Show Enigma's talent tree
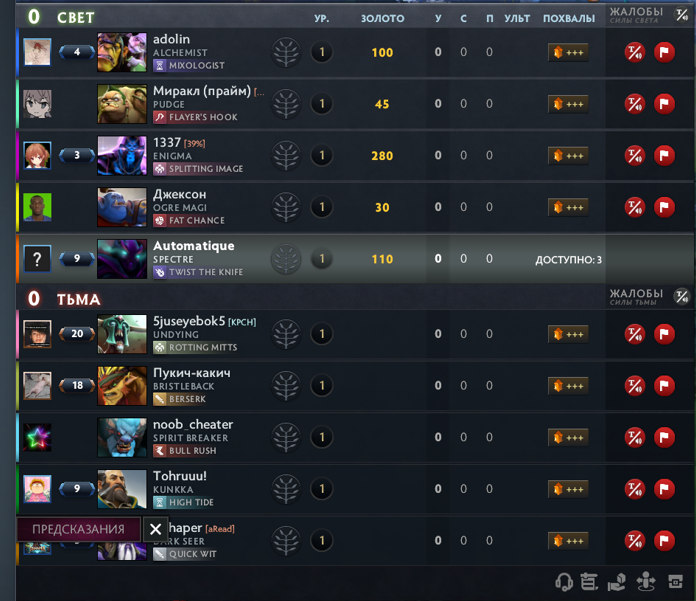Image resolution: width=696 pixels, height=601 pixels. pyautogui.click(x=286, y=156)
